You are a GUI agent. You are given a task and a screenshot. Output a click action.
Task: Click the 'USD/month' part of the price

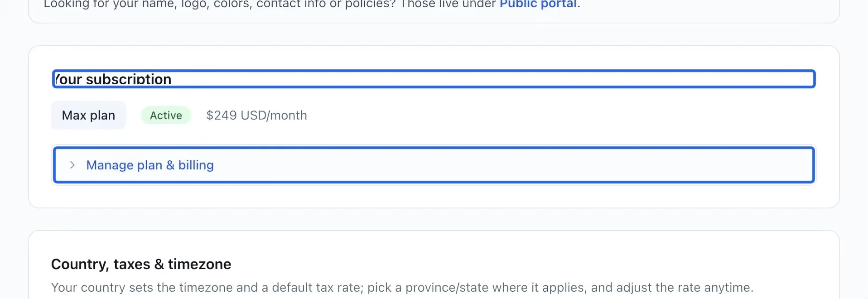(274, 115)
